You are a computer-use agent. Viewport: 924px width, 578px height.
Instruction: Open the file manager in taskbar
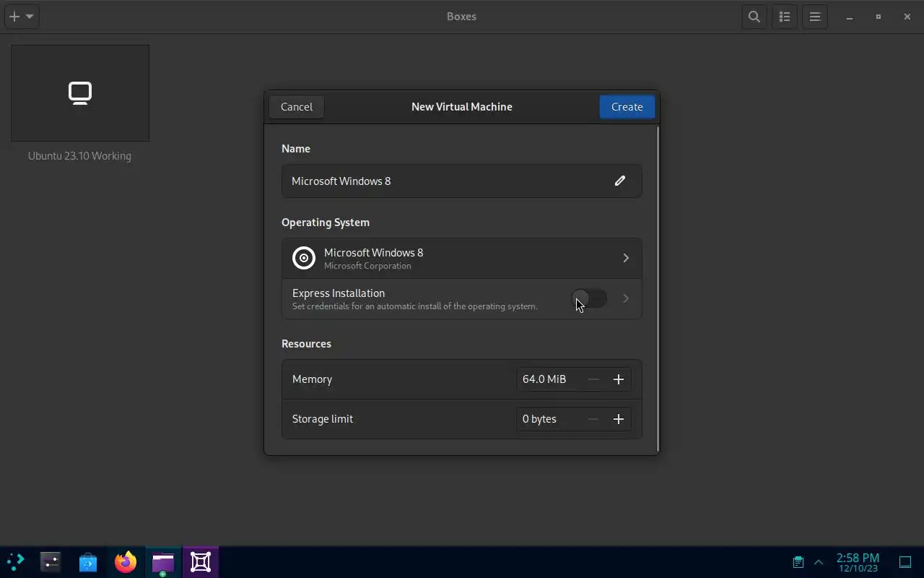163,561
